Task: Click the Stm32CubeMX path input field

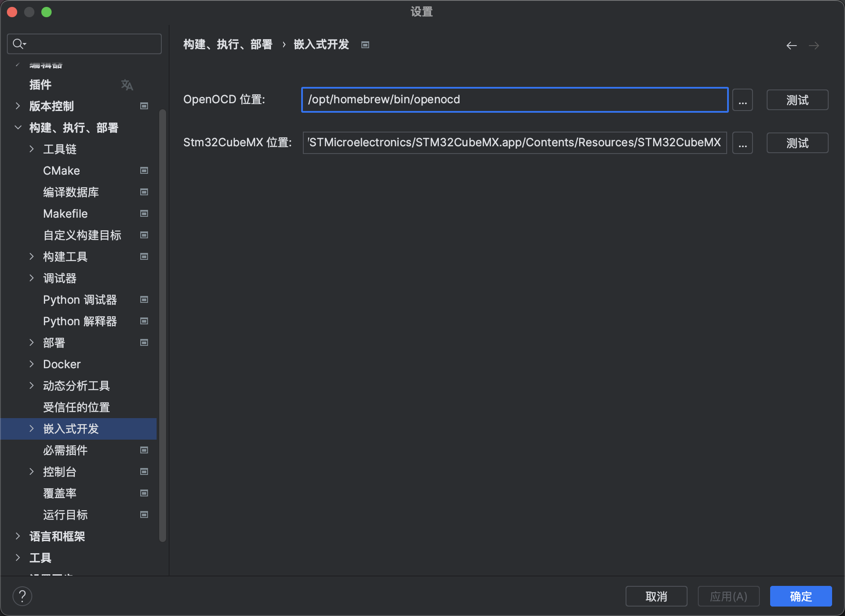Action: coord(514,143)
